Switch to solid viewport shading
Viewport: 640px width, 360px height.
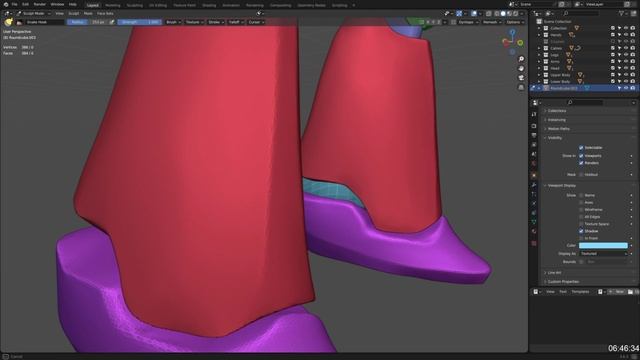click(x=503, y=13)
